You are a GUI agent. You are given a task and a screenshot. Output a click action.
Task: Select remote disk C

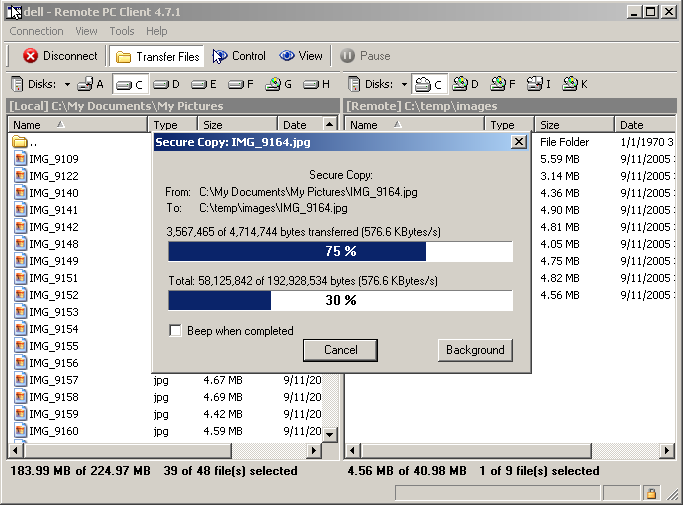point(429,85)
